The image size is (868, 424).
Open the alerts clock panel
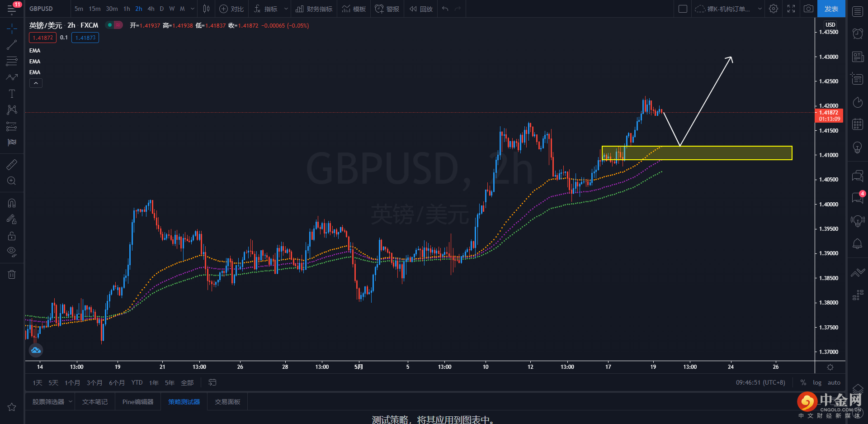[x=858, y=33]
